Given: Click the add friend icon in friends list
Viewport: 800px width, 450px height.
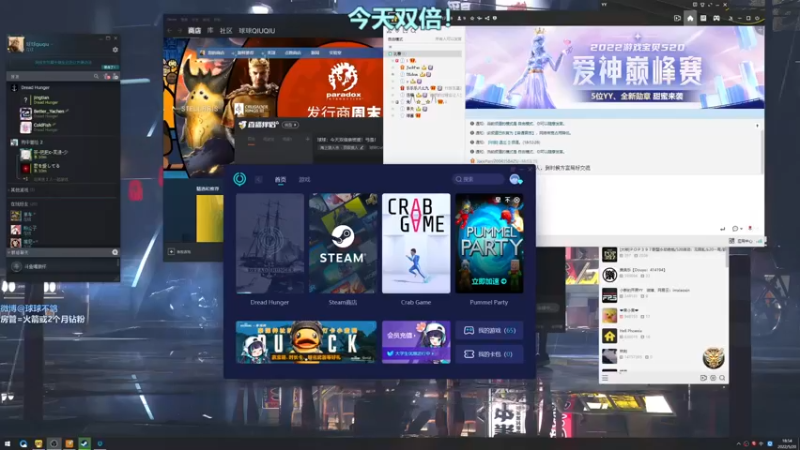Looking at the screenshot, I should click(x=115, y=77).
